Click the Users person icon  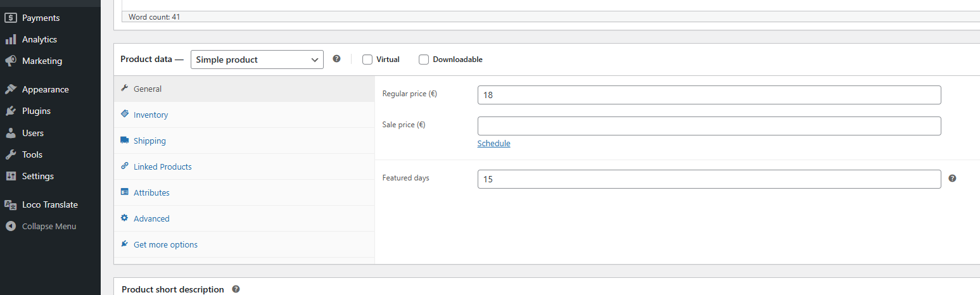pyautogui.click(x=10, y=133)
